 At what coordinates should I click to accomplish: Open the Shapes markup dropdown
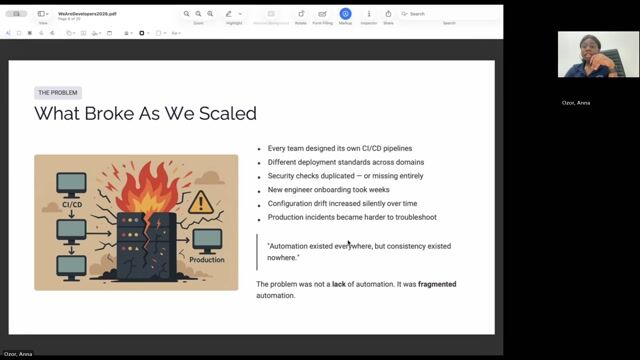(71, 33)
